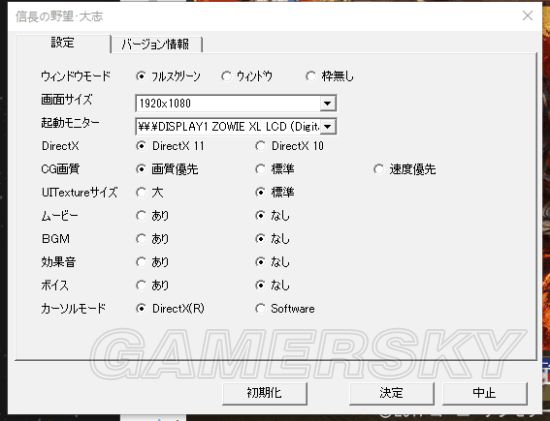
Task: Click the 画面サイズ label text
Action: (67, 100)
